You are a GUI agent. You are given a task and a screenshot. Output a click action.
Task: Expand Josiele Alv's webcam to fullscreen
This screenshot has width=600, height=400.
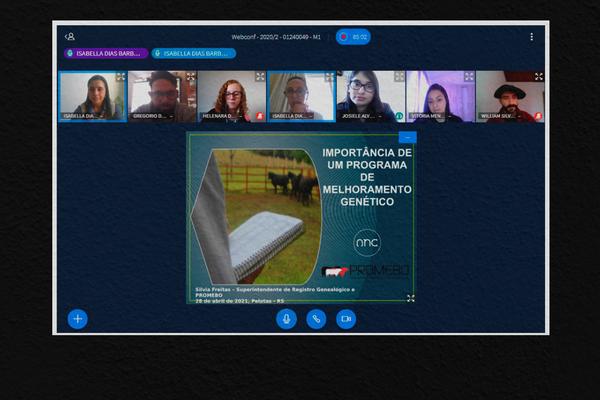point(399,77)
